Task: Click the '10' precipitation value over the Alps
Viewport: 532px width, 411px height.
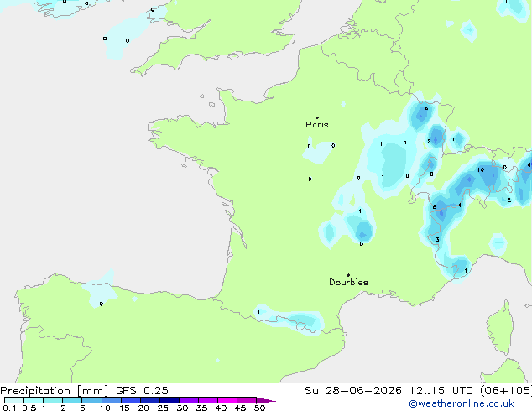Action: click(x=481, y=170)
